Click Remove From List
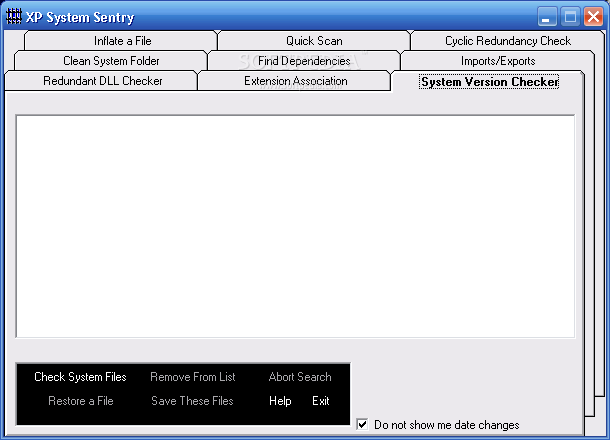This screenshot has height=440, width=610. (193, 377)
